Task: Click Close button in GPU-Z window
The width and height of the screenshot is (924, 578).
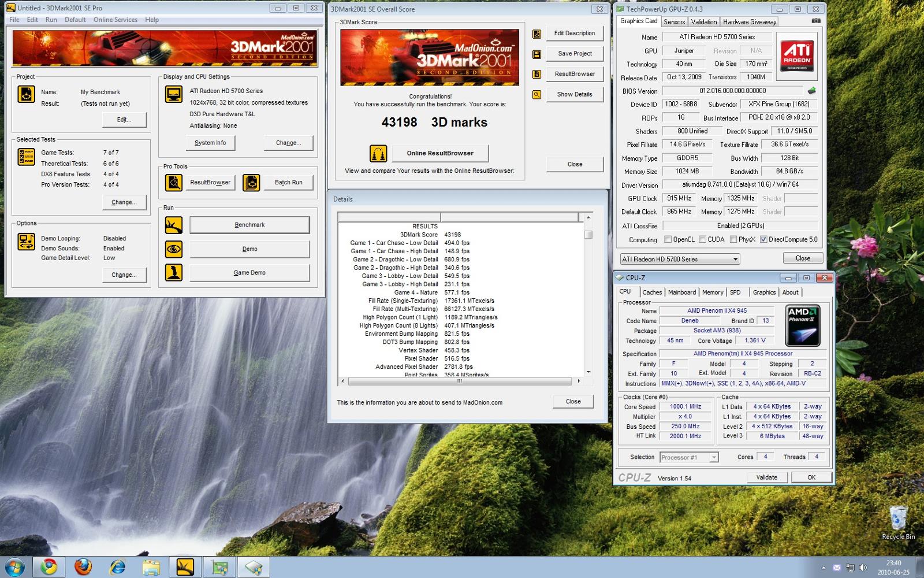Action: tap(803, 258)
